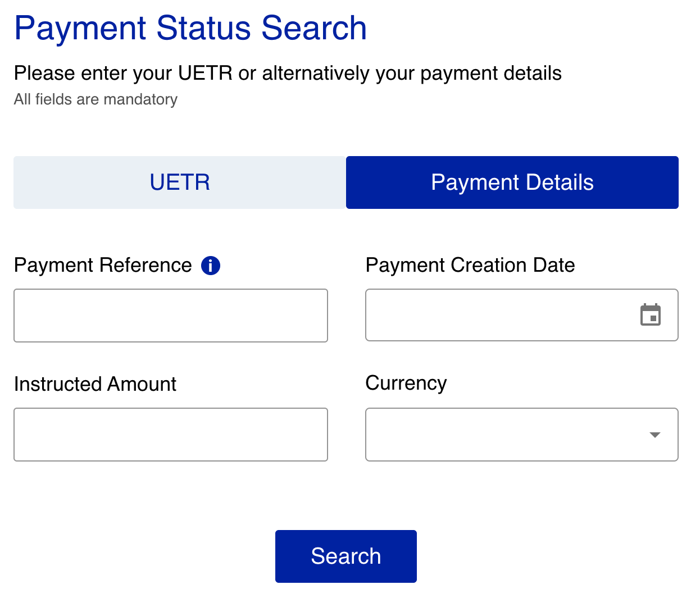Click inside the Payment Reference field
The image size is (700, 612).
click(171, 315)
